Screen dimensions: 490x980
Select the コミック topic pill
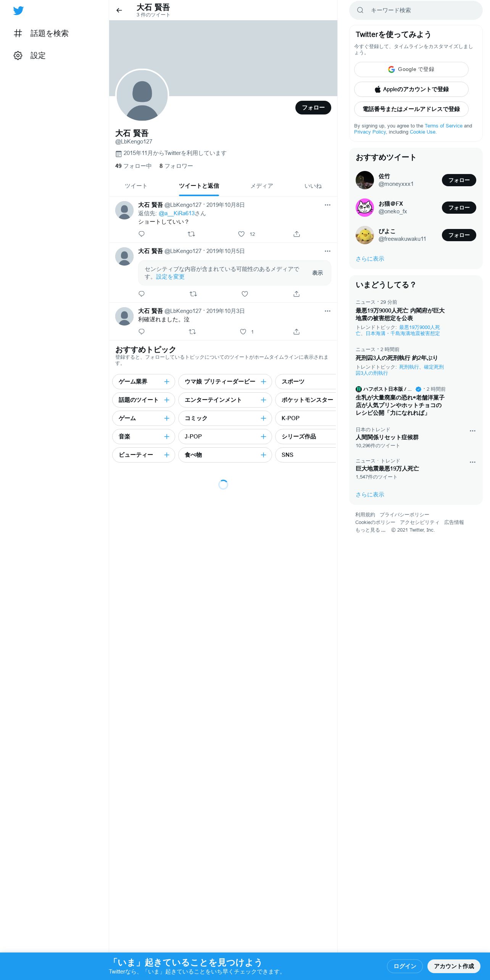click(x=225, y=418)
